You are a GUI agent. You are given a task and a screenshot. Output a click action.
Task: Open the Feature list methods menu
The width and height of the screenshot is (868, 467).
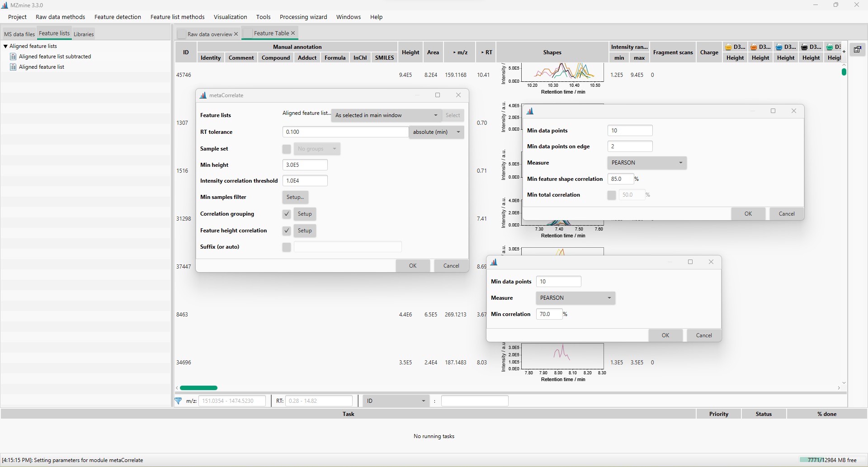177,17
